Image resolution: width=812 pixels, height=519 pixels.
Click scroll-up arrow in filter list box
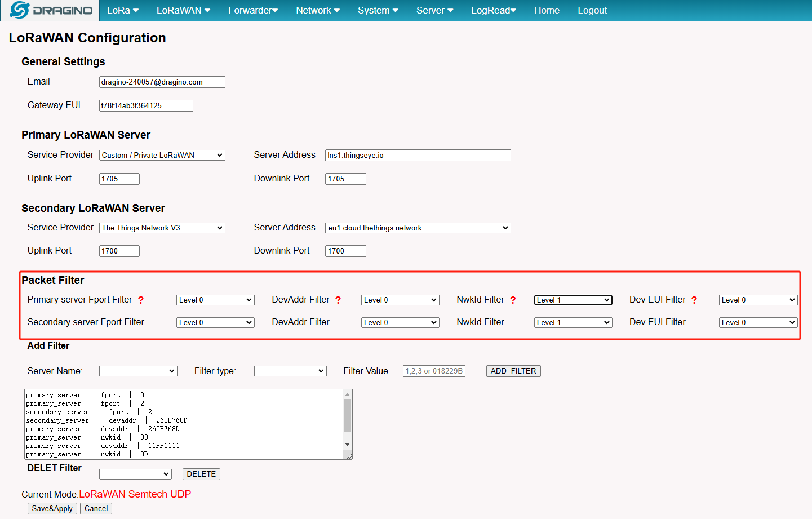(x=347, y=394)
